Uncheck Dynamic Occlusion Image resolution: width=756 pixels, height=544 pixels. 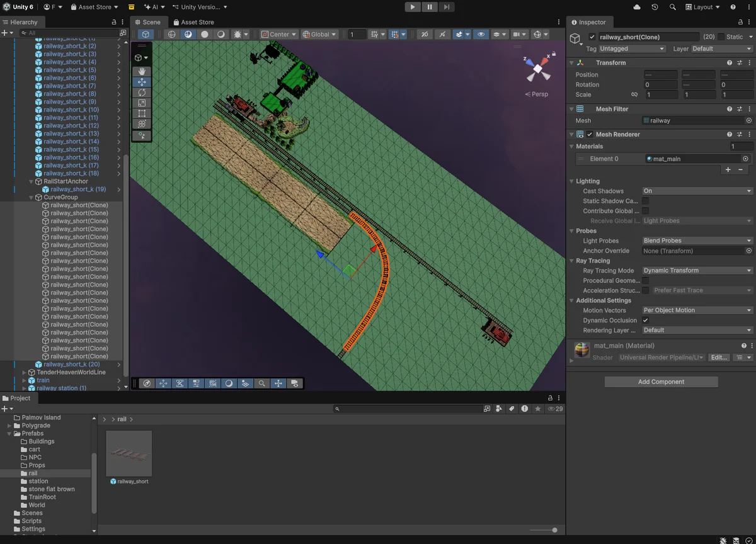(645, 320)
